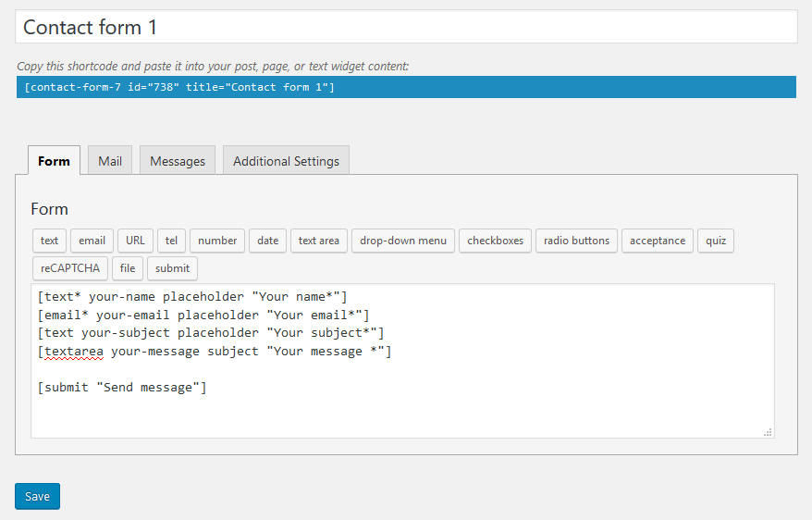Screen dimensions: 812x520
Task: Add a checkboxes tag
Action: (495, 241)
